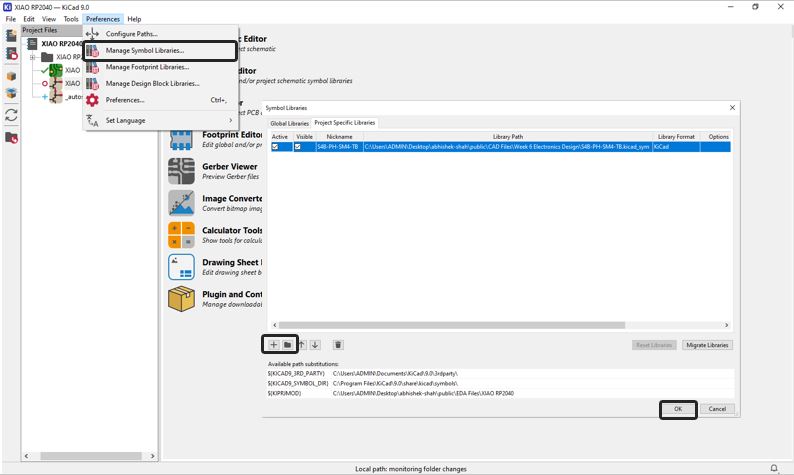Screen dimensions: 794x475
Task: Move library down with the down arrow
Action: pyautogui.click(x=315, y=345)
